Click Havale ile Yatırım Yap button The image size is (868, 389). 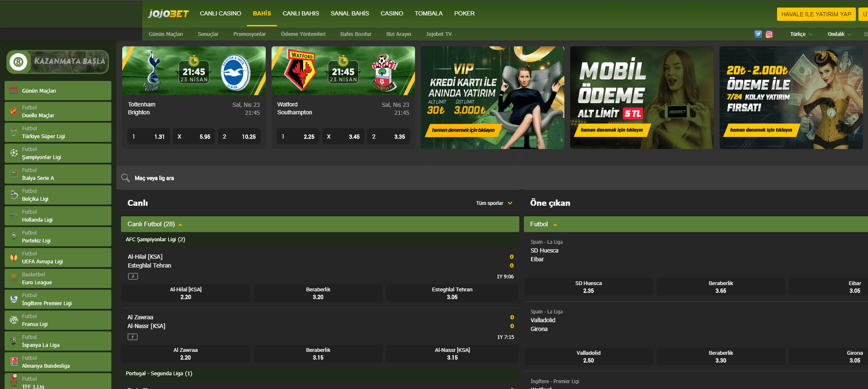[x=816, y=14]
